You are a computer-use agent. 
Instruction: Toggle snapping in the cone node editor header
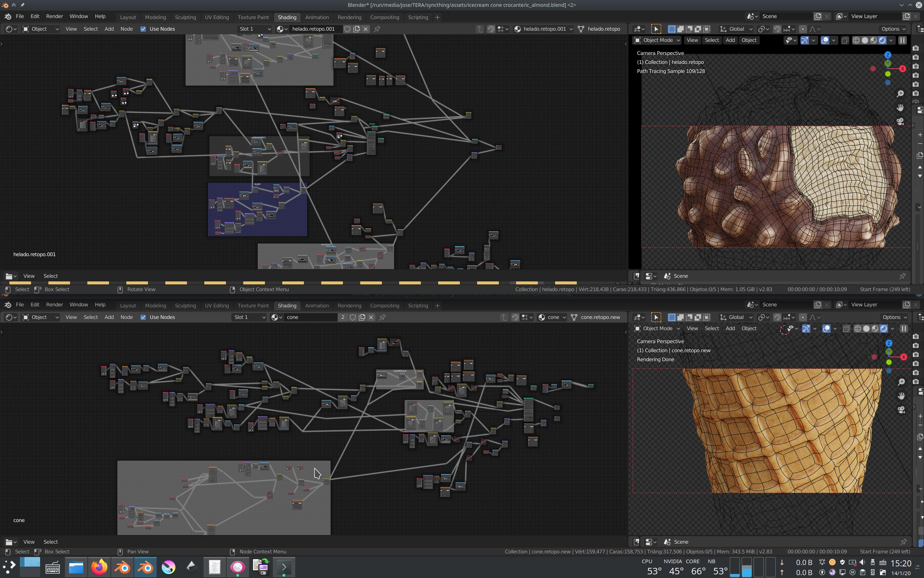(515, 317)
